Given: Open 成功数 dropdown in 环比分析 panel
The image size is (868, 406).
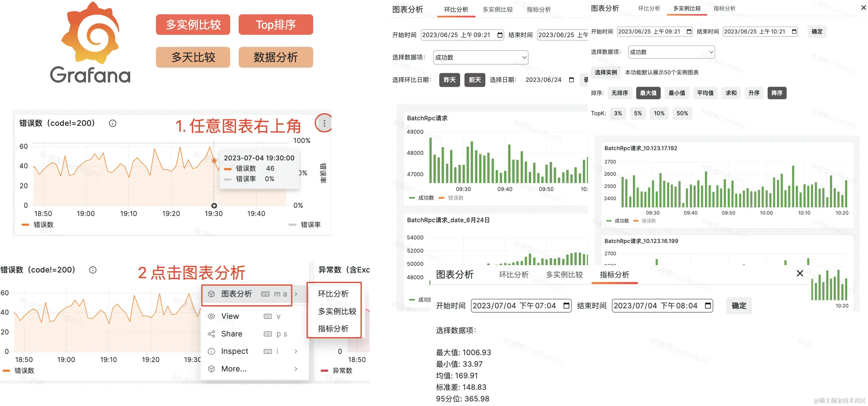Looking at the screenshot, I should coord(480,58).
